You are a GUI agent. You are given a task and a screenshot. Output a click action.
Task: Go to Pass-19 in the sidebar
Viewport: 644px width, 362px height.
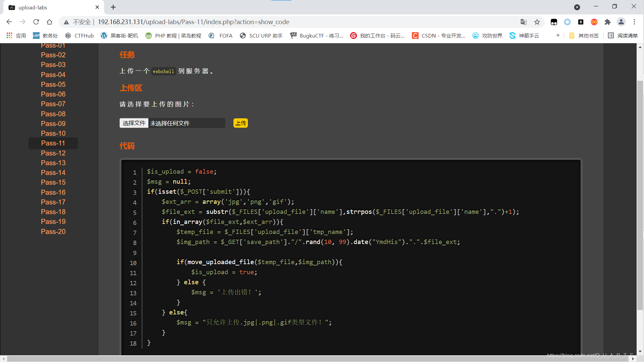pyautogui.click(x=53, y=222)
